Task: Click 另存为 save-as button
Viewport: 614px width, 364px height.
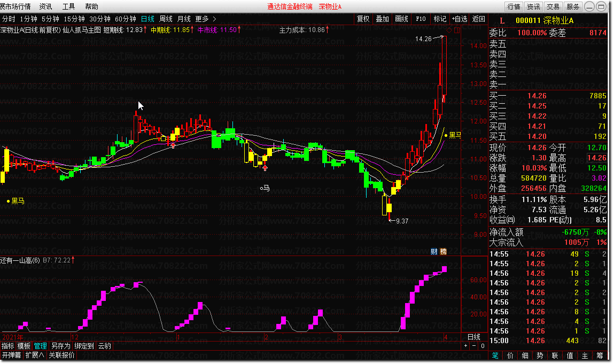Action: pyautogui.click(x=61, y=346)
